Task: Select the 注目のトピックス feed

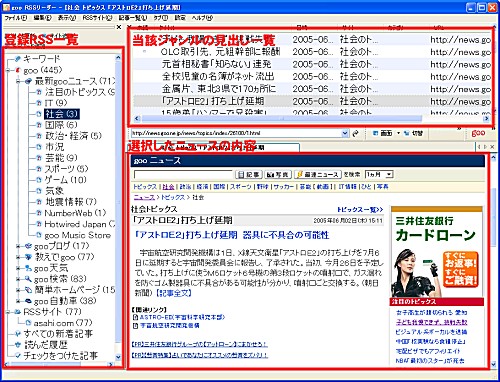Action: tap(80, 92)
